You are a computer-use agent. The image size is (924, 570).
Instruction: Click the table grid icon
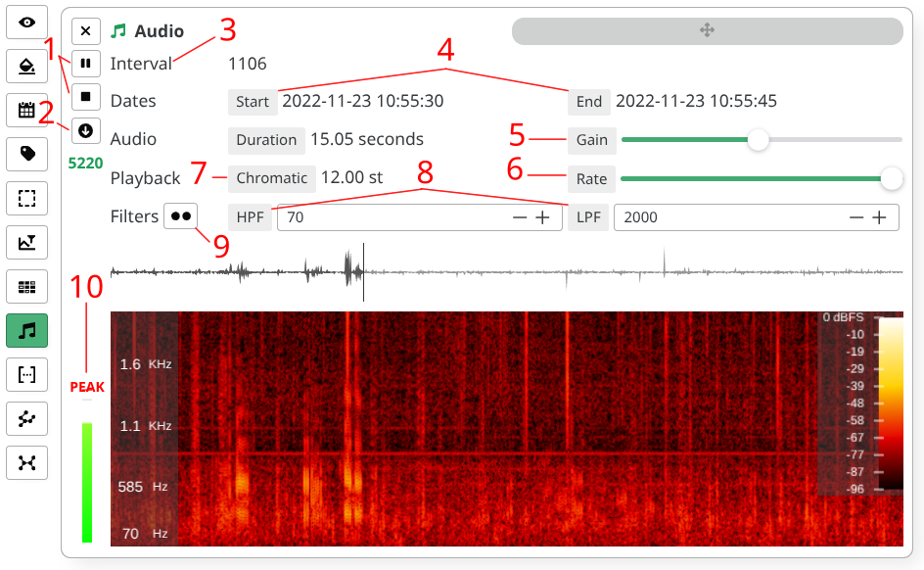[x=27, y=287]
